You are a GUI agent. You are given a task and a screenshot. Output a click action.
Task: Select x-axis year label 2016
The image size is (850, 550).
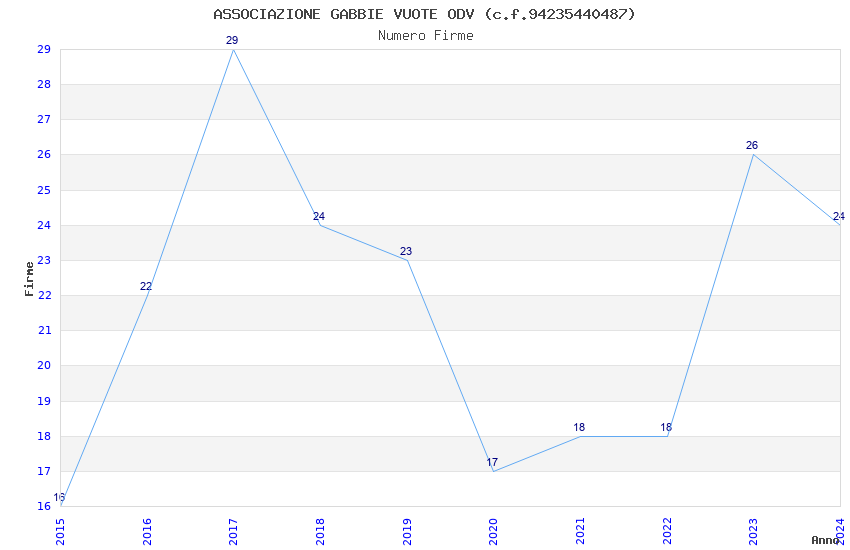click(147, 532)
